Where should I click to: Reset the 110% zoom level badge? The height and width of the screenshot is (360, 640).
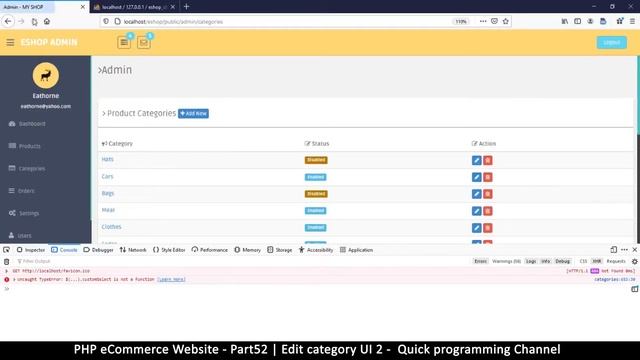[x=461, y=22]
